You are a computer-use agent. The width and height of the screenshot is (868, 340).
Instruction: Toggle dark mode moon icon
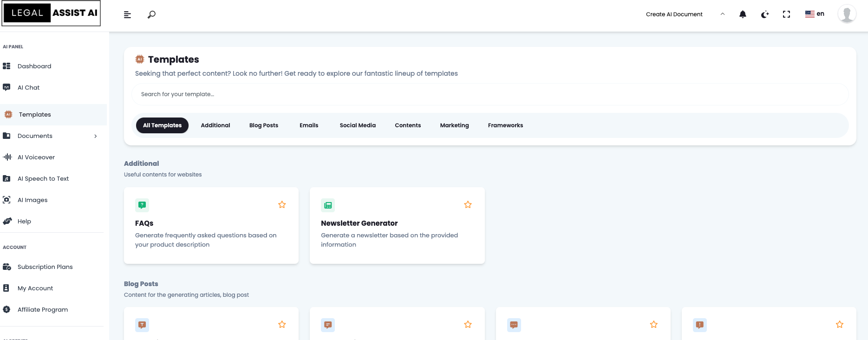tap(765, 14)
